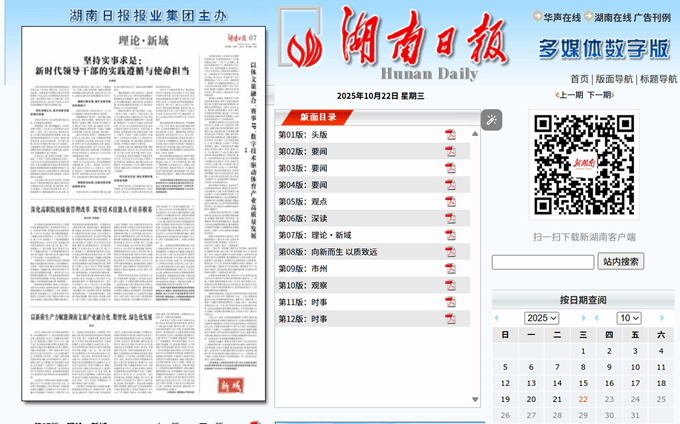
Task: Open 版面导航 in top navigation
Action: click(614, 79)
